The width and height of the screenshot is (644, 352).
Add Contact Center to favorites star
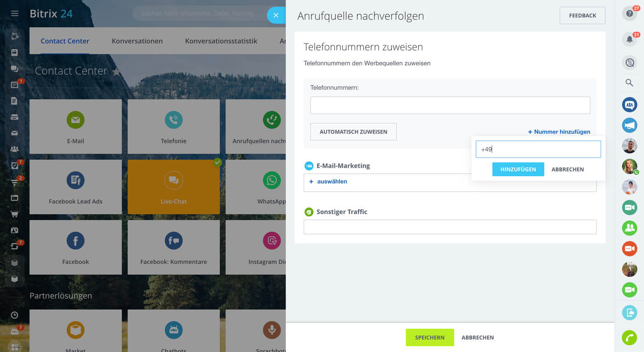[x=117, y=72]
